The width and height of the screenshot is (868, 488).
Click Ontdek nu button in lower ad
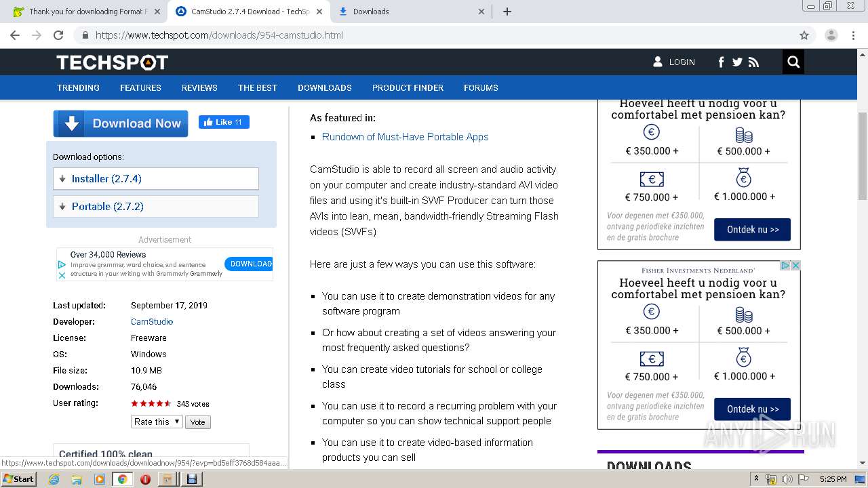point(752,409)
